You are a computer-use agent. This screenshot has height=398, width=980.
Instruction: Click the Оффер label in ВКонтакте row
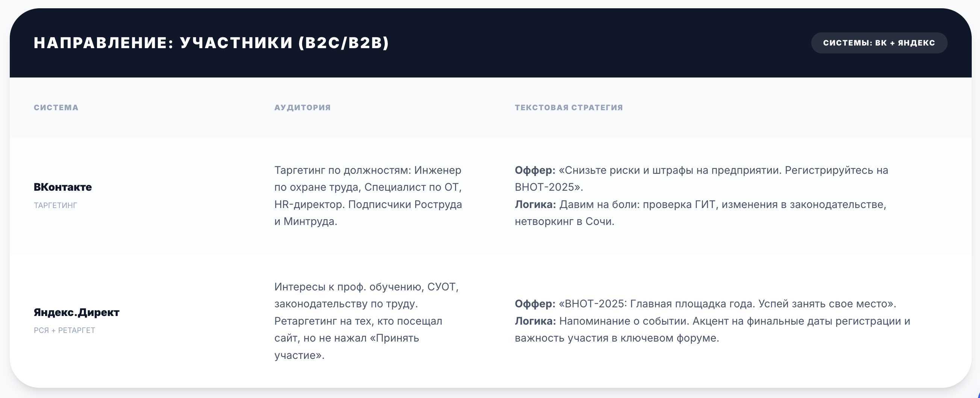coord(535,170)
